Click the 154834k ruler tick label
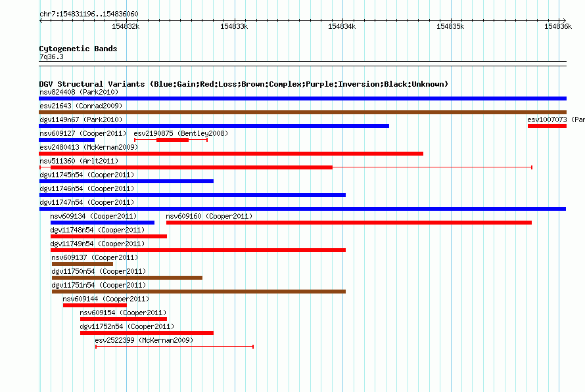Viewport: 585px width, 392px height. click(x=342, y=26)
